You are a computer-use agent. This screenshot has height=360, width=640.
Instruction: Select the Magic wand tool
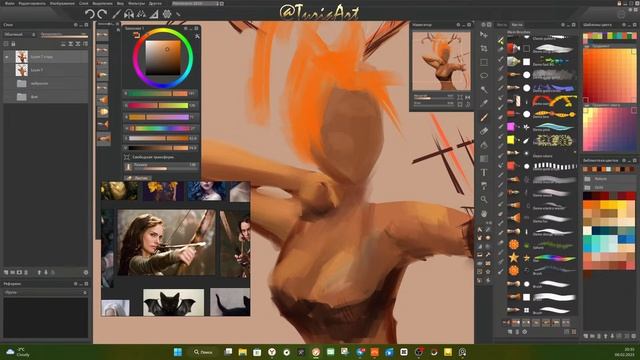point(484,89)
